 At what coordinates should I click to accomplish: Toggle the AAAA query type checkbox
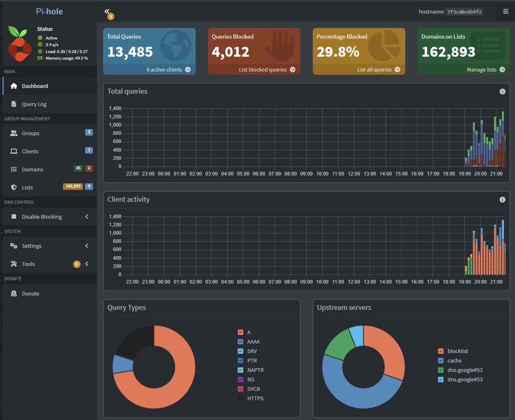click(240, 342)
